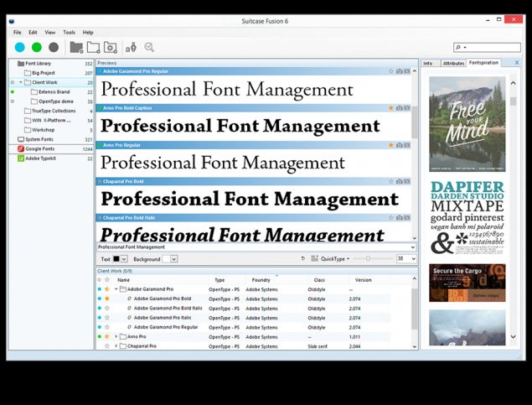This screenshot has height=405, width=532.
Task: Click the green permanent activate circle button
Action: tap(37, 47)
